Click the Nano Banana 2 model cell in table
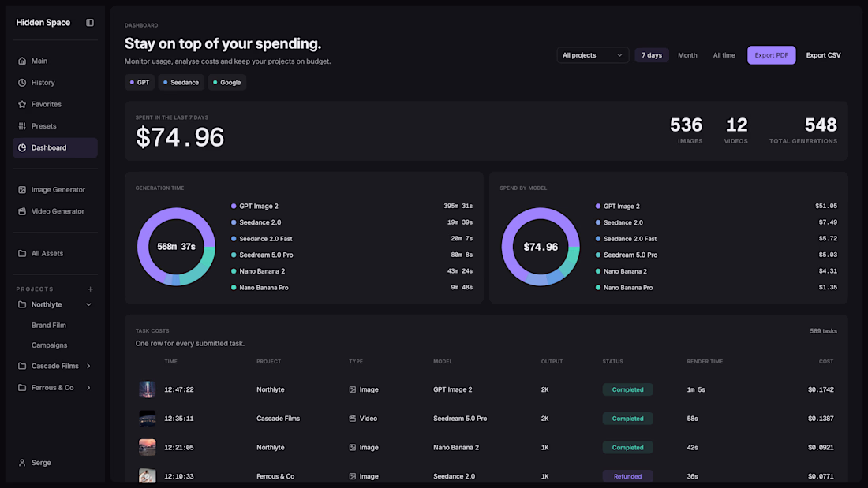868x488 pixels. 456,447
